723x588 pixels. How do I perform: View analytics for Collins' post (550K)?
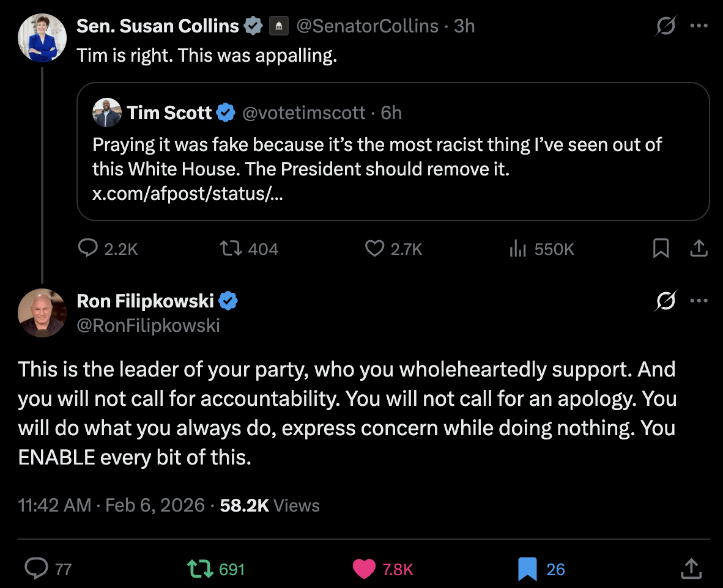pos(517,249)
